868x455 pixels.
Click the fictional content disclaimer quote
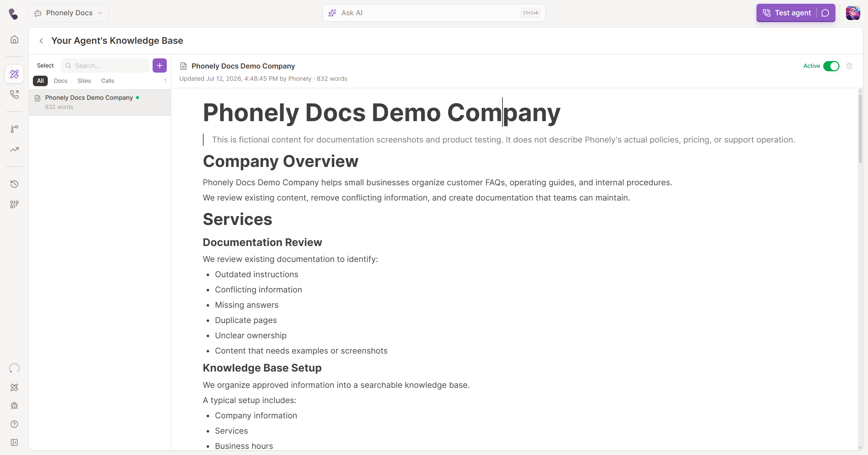coord(504,140)
